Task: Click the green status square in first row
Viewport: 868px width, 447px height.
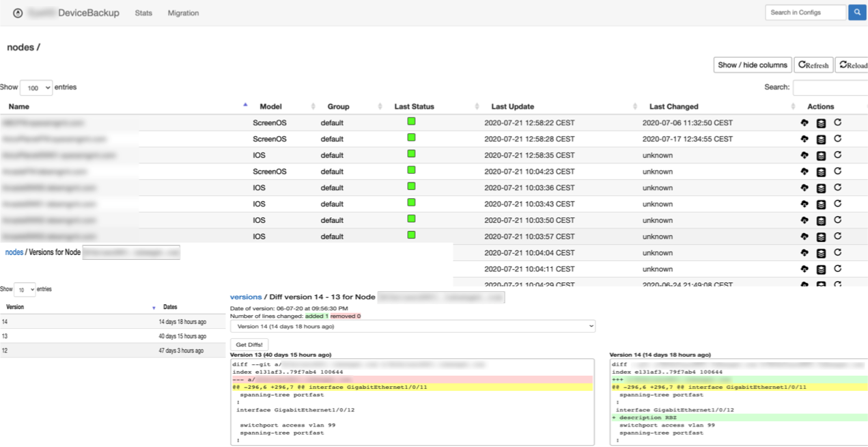Action: [x=411, y=122]
